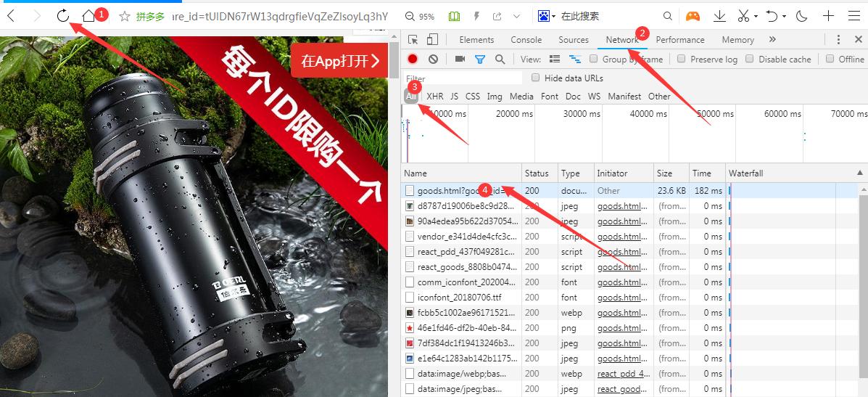
Task: Open the scissors tool dropdown arrow
Action: click(756, 17)
